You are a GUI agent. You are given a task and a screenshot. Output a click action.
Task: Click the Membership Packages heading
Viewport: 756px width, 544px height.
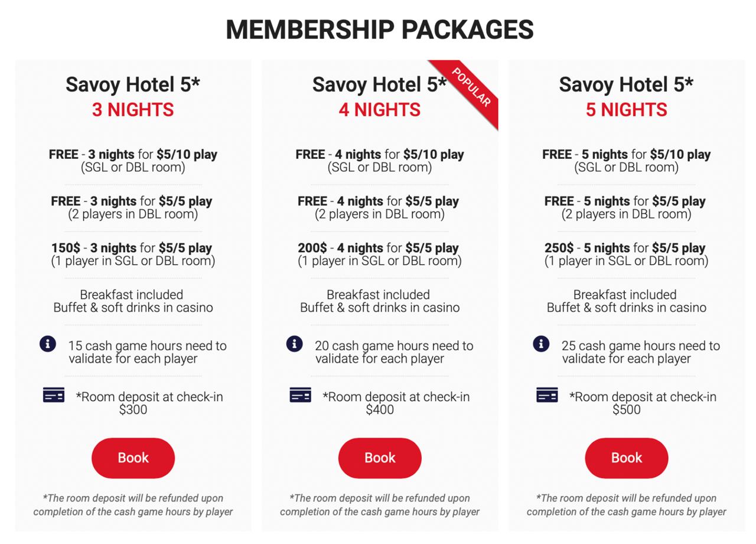pos(380,30)
